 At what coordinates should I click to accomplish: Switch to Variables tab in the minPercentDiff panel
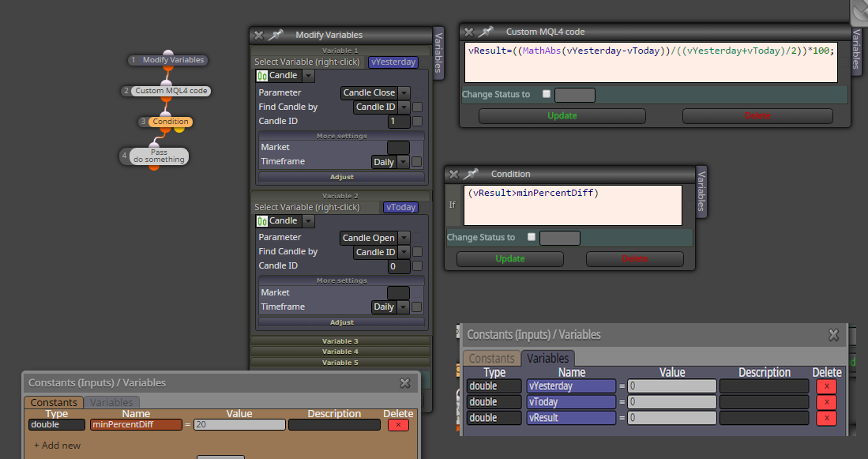[111, 403]
